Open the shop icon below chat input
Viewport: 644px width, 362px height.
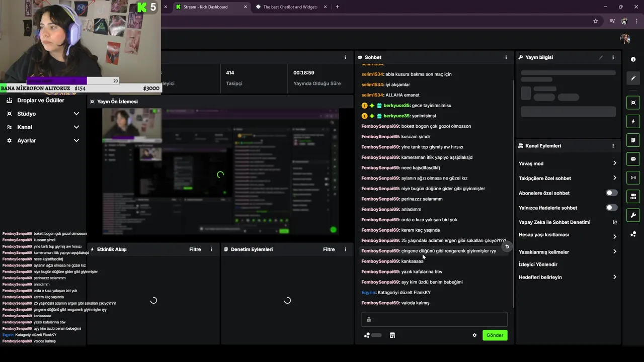392,335
